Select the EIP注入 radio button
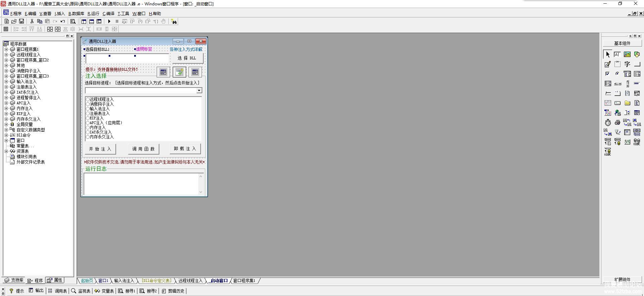This screenshot has height=296, width=644. [95, 118]
